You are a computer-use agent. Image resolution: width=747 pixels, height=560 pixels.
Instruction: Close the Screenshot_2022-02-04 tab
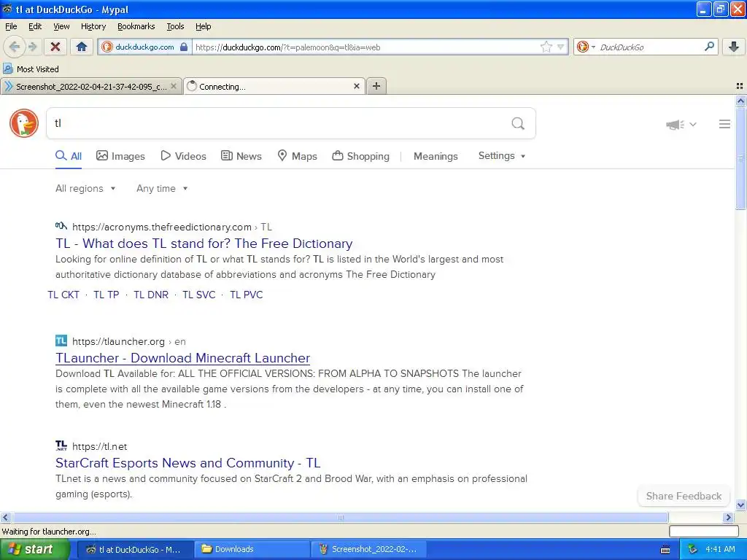174,86
